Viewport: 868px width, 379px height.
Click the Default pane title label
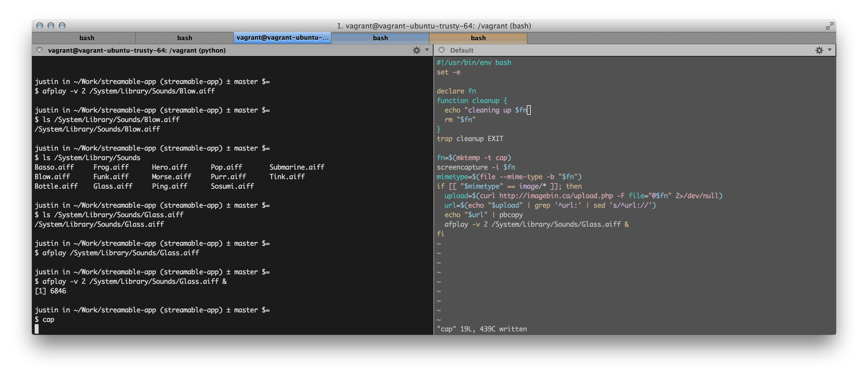click(x=462, y=50)
